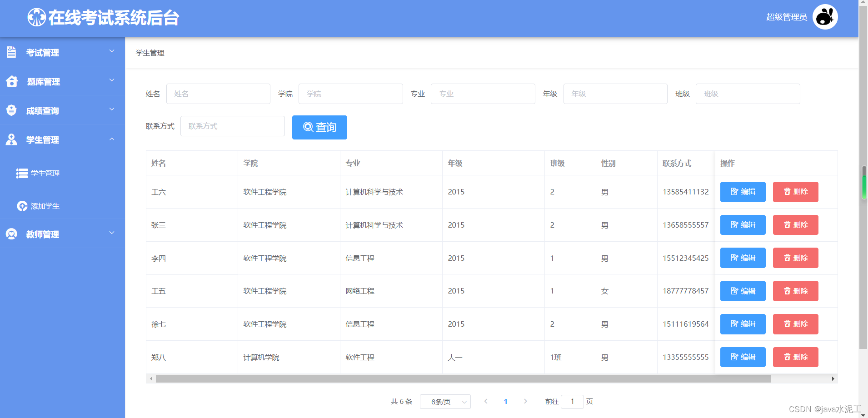The width and height of the screenshot is (868, 418).
Task: Select the 添加学生 submenu item
Action: click(x=62, y=206)
